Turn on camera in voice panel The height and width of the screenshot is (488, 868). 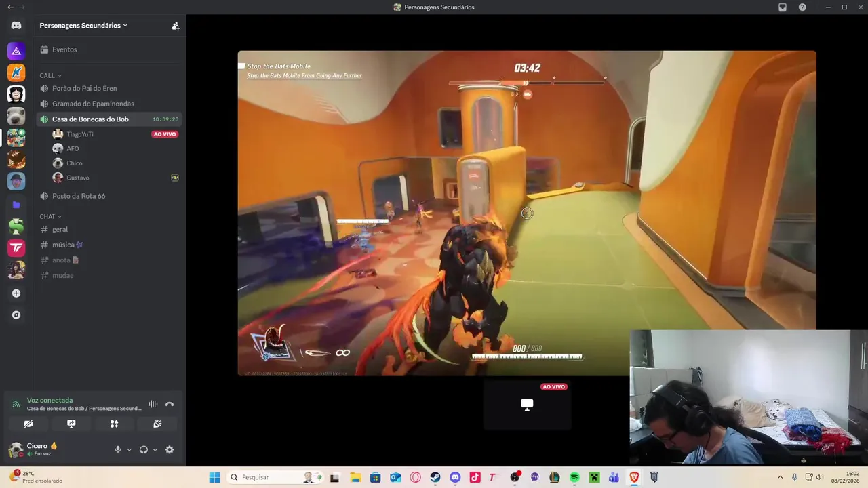point(28,424)
